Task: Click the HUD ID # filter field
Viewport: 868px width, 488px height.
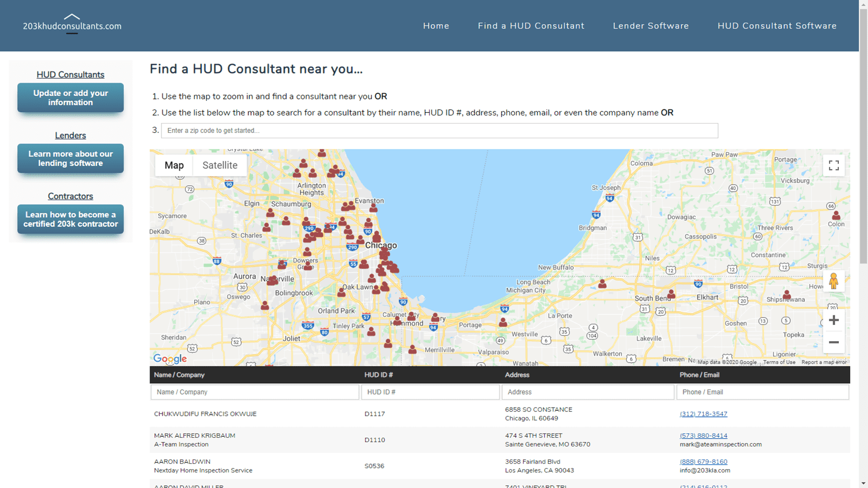Action: 430,392
